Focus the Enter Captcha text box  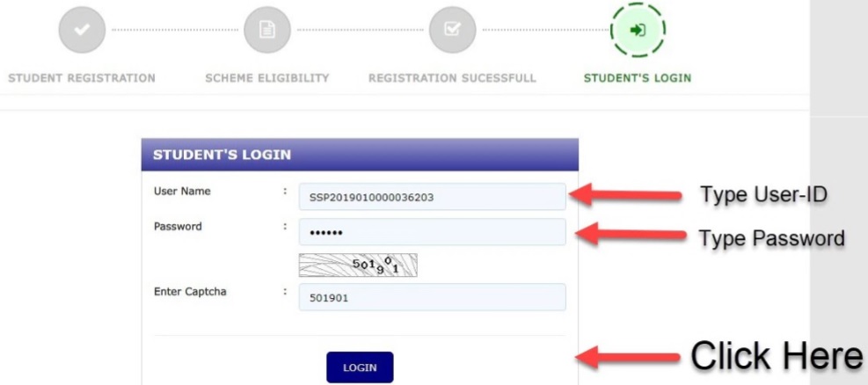(433, 298)
